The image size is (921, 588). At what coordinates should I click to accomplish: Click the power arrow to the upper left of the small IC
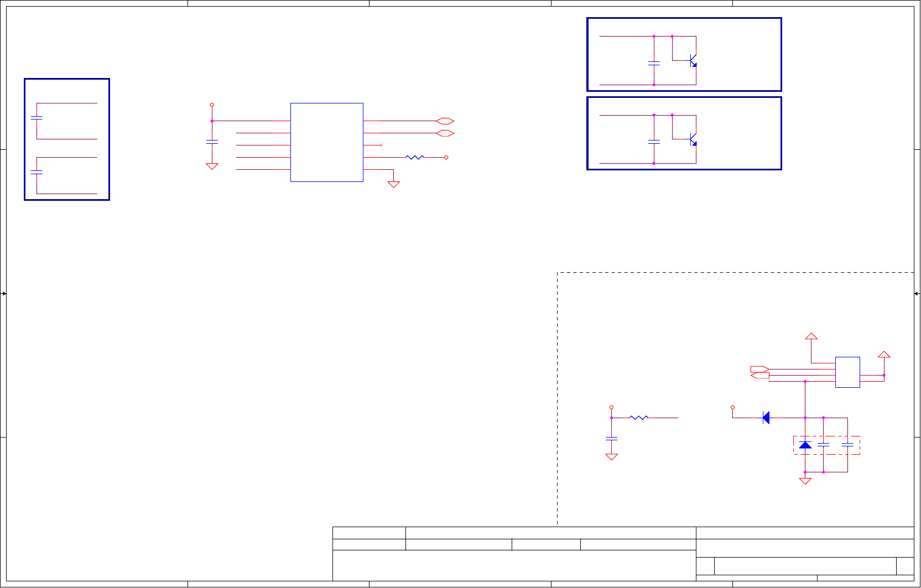pyautogui.click(x=811, y=336)
